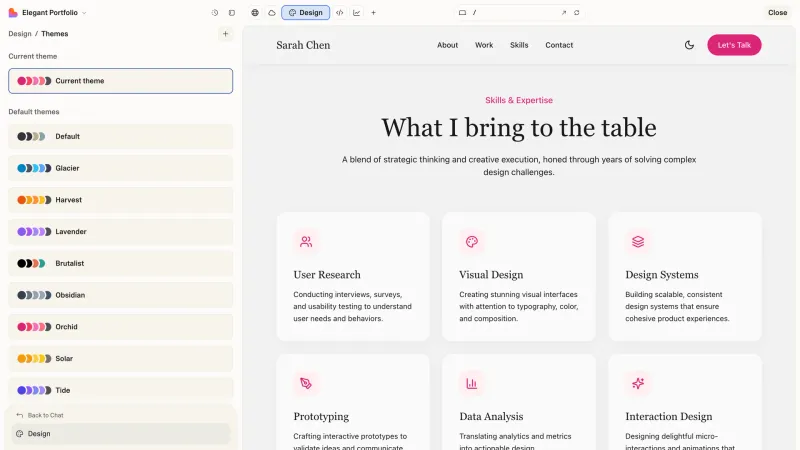The image size is (800, 450).
Task: Apply the Glacier theme
Action: pos(120,168)
